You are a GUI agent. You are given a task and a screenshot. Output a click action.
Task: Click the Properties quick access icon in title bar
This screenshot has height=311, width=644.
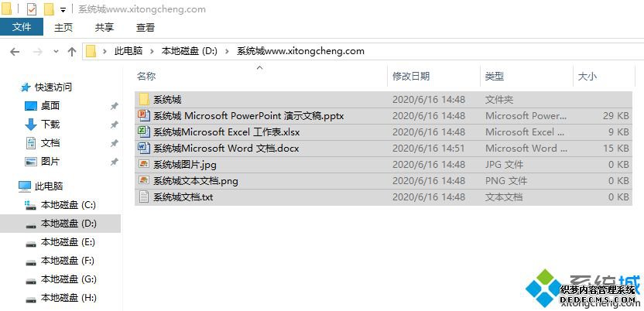pyautogui.click(x=32, y=9)
